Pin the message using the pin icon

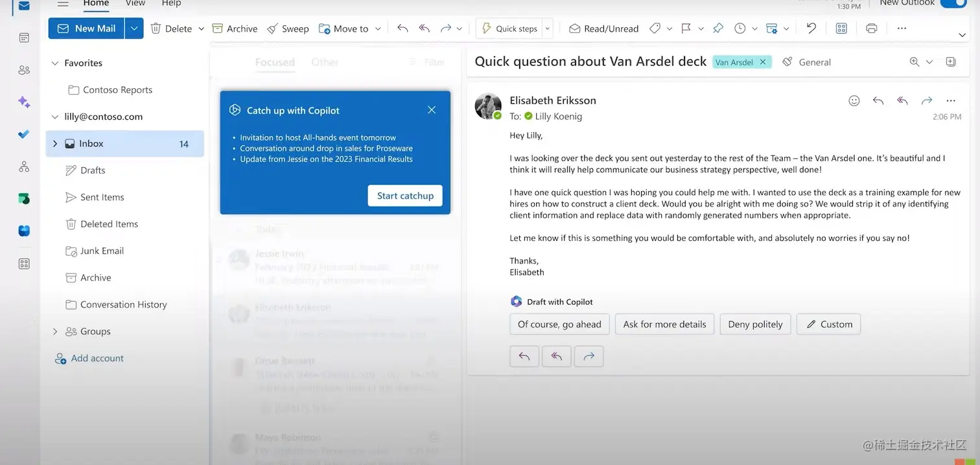tap(717, 28)
